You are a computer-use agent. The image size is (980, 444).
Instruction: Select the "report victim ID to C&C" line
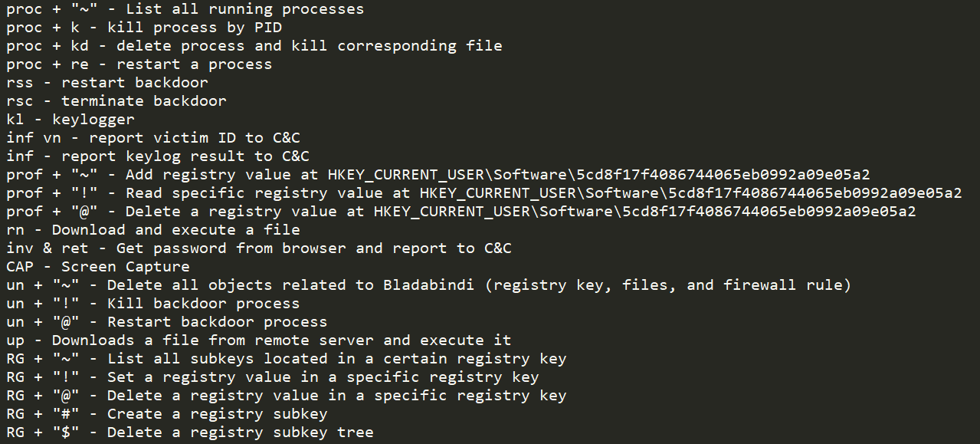[153, 138]
